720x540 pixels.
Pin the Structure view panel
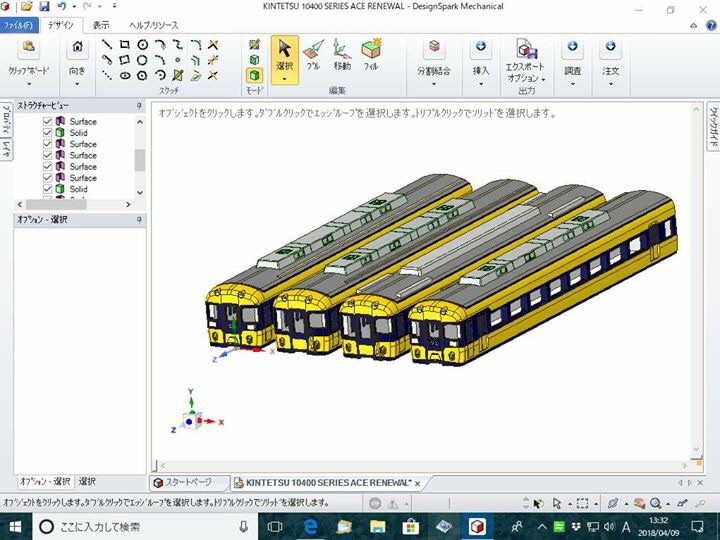139,106
